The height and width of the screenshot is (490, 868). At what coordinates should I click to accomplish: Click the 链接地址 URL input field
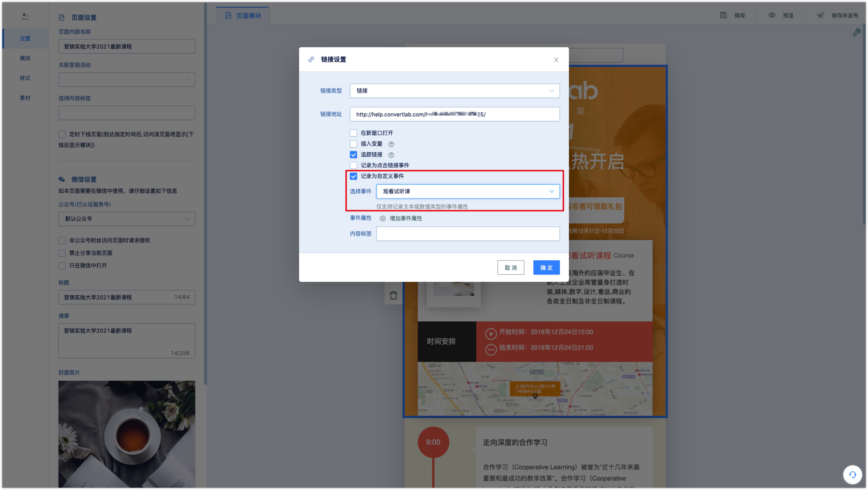tap(454, 114)
